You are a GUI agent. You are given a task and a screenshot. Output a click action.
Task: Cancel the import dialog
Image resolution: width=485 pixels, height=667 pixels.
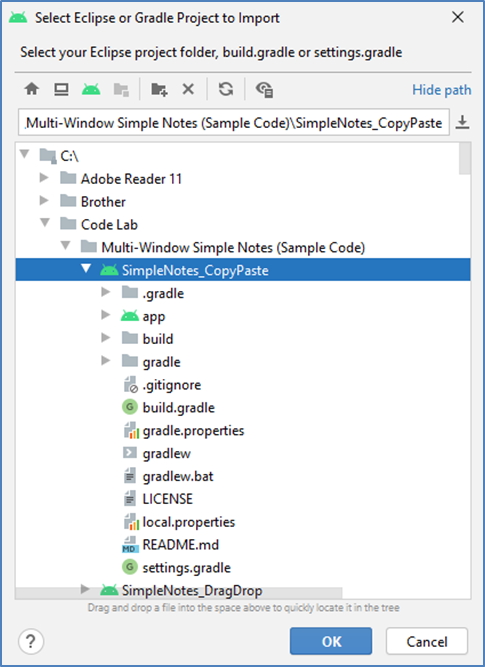[427, 641]
